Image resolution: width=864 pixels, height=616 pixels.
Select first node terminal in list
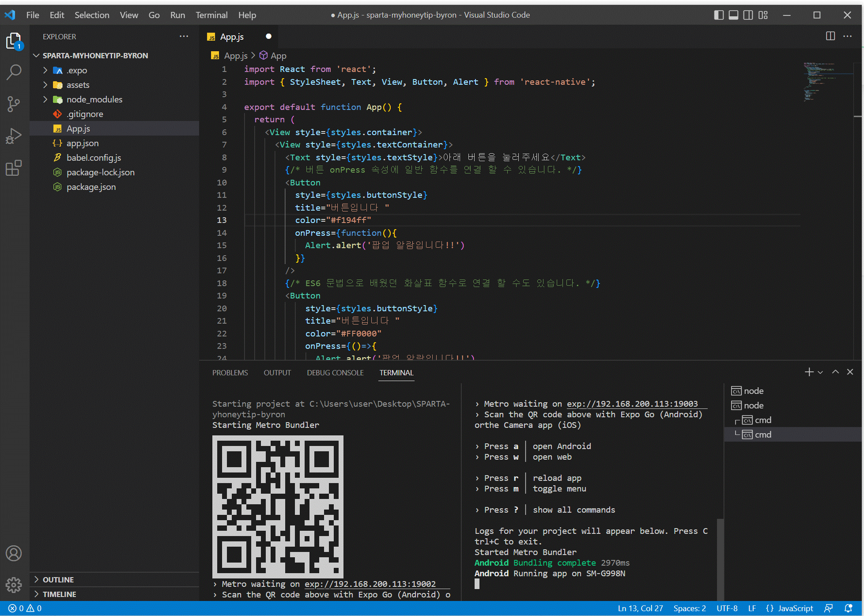[793, 391]
